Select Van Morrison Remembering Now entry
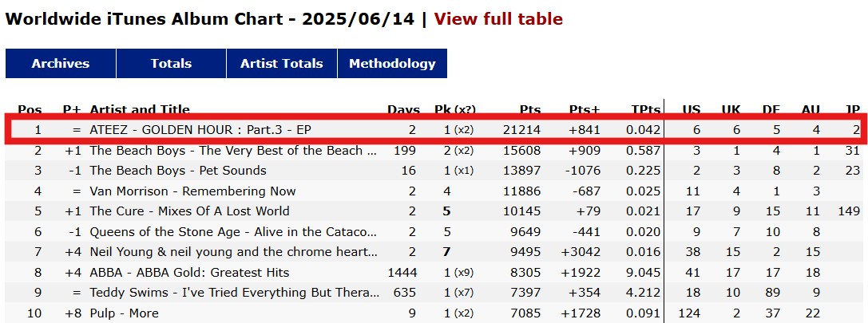This screenshot has height=323, width=868. [x=192, y=191]
